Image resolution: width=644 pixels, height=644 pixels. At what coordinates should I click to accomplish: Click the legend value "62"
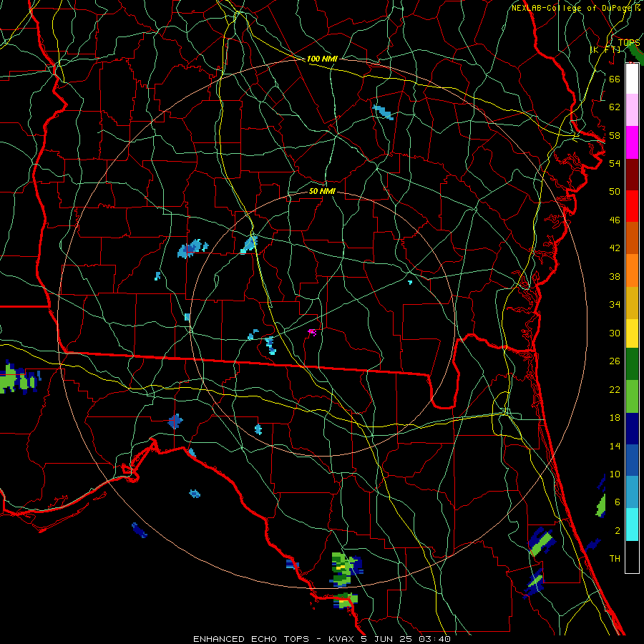click(x=615, y=107)
